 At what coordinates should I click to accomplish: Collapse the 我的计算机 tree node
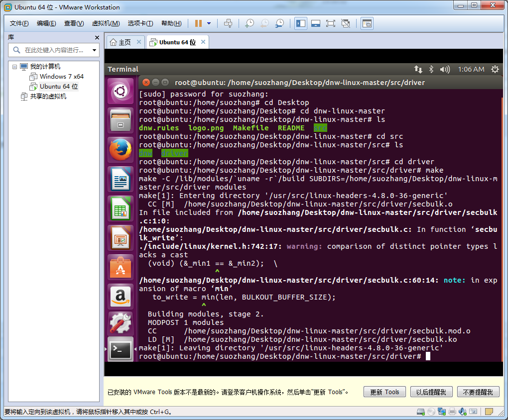(14, 67)
